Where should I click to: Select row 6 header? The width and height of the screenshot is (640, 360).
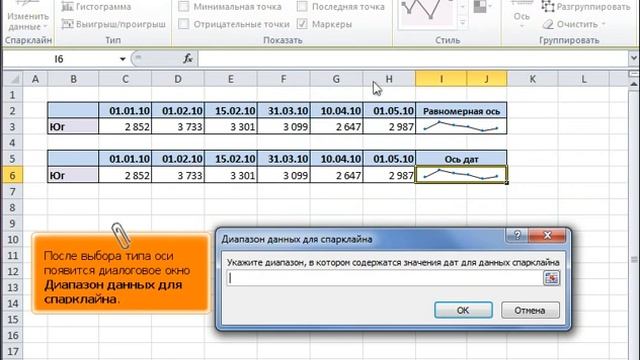pyautogui.click(x=12, y=175)
